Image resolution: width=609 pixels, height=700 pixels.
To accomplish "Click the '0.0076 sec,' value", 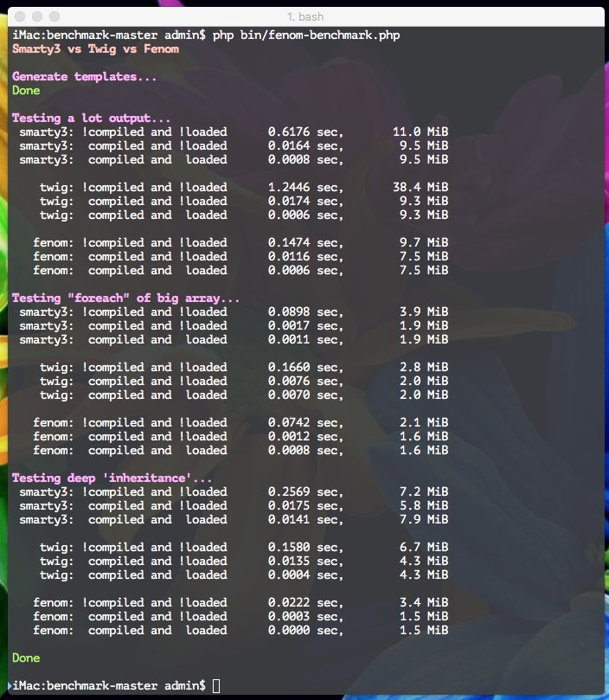I will pos(305,382).
